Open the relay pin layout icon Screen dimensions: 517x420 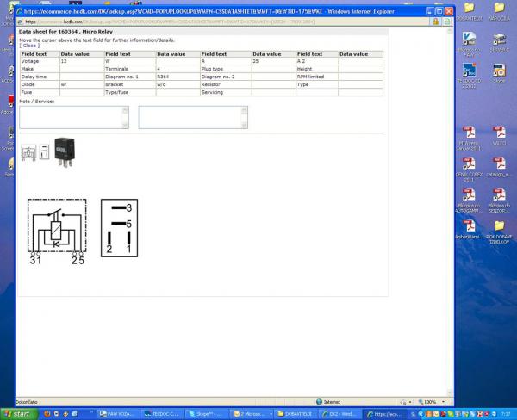(41, 152)
